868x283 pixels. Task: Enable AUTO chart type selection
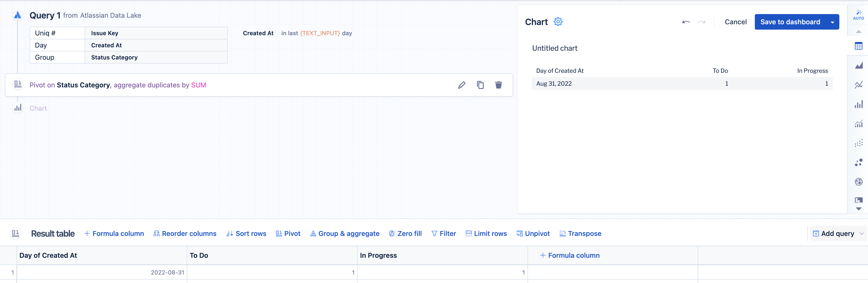858,15
